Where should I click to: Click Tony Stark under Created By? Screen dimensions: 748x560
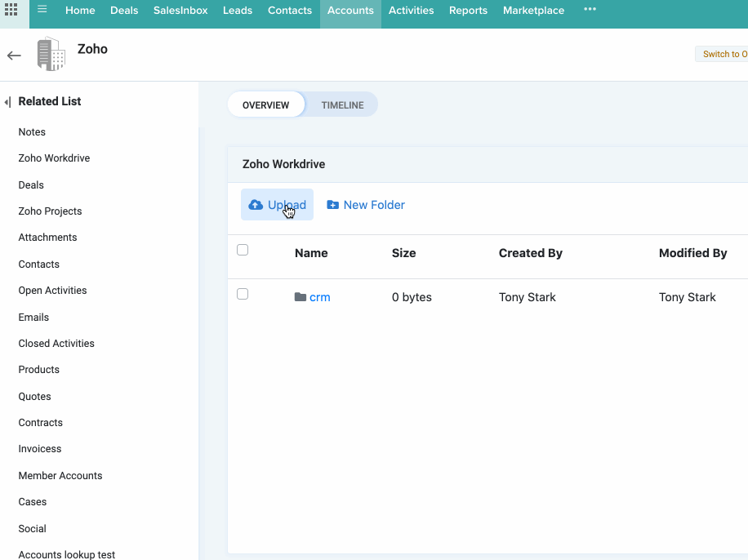528,297
